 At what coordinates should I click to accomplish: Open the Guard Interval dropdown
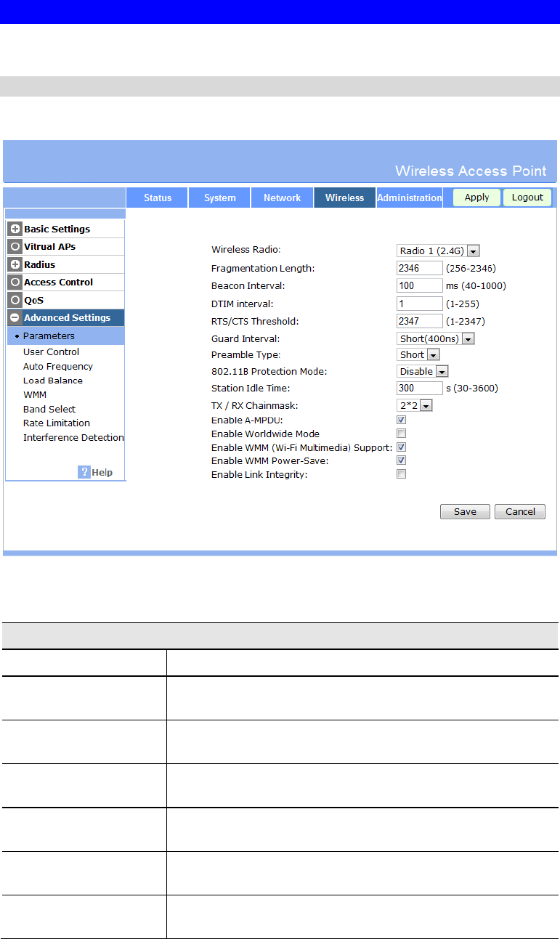pyautogui.click(x=436, y=338)
